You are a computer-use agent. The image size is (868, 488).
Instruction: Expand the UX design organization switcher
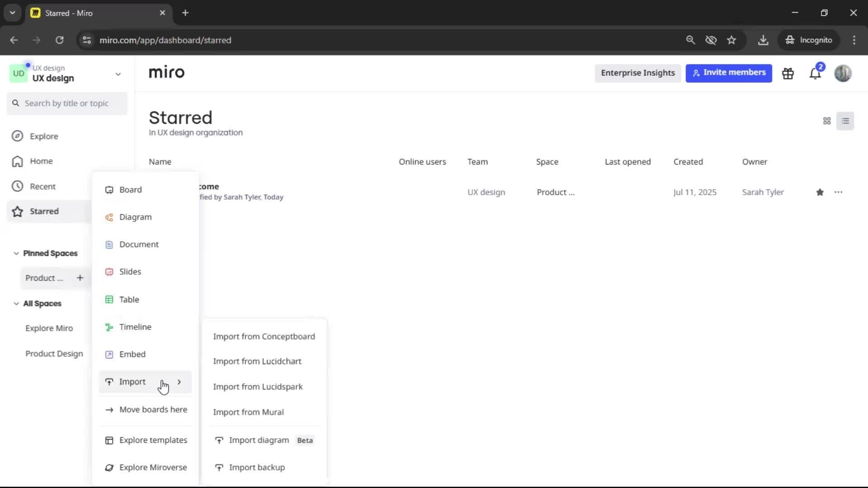[x=118, y=74]
